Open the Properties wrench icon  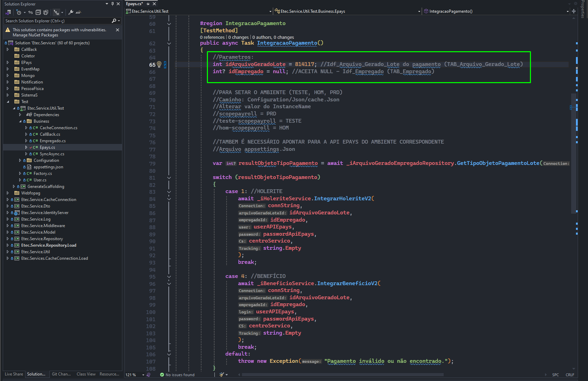coord(71,12)
